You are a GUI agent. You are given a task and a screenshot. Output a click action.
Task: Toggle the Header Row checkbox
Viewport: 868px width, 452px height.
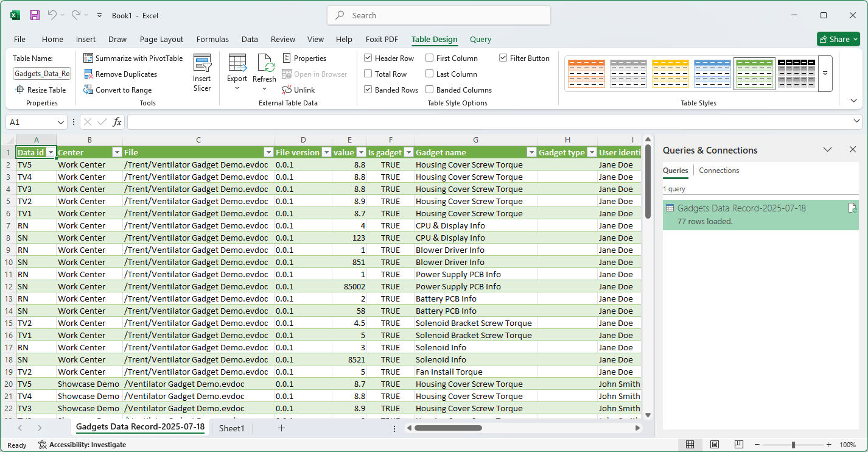(x=368, y=58)
